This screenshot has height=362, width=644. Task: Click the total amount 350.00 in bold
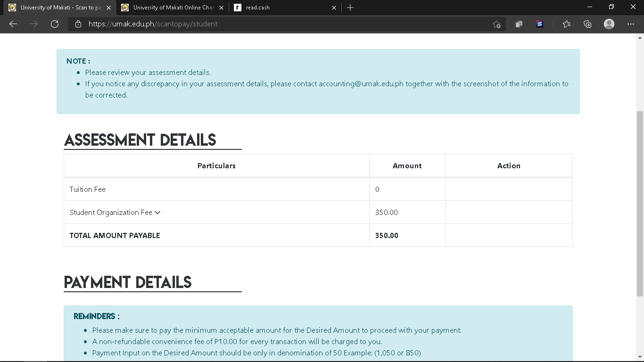387,236
